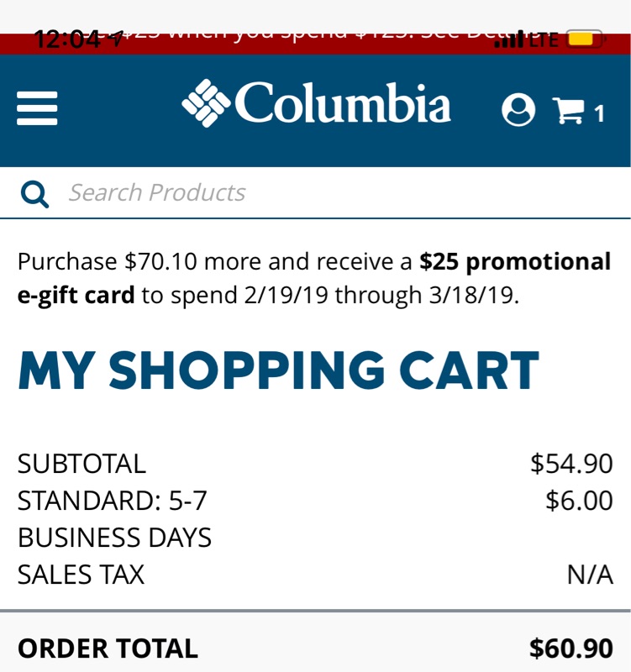Image resolution: width=631 pixels, height=672 pixels.
Task: Tap the $60.90 order total amount
Action: tap(571, 648)
